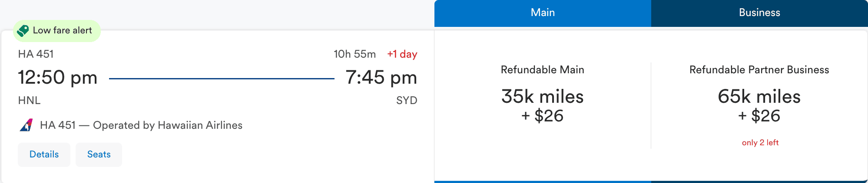Click the HNL origin airport code
868x183 pixels.
click(x=29, y=101)
